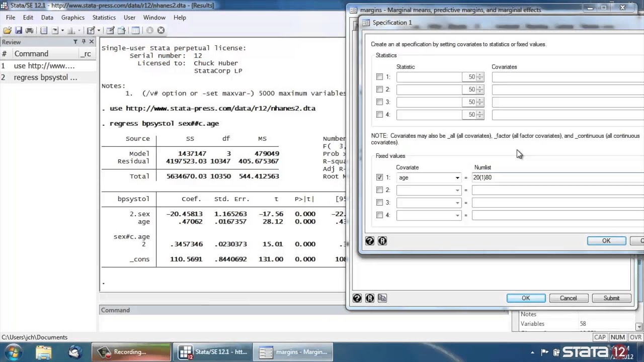The width and height of the screenshot is (644, 362).
Task: Click Help icon in Specification 1 dialog
Action: 370,241
